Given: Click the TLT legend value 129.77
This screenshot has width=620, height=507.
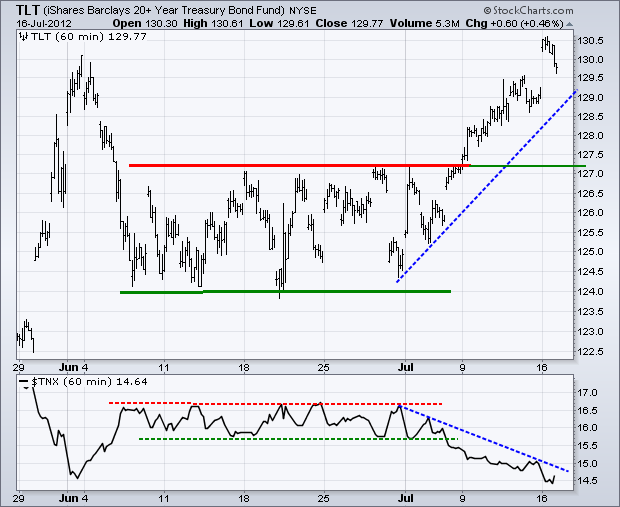Looking at the screenshot, I should coord(128,37).
